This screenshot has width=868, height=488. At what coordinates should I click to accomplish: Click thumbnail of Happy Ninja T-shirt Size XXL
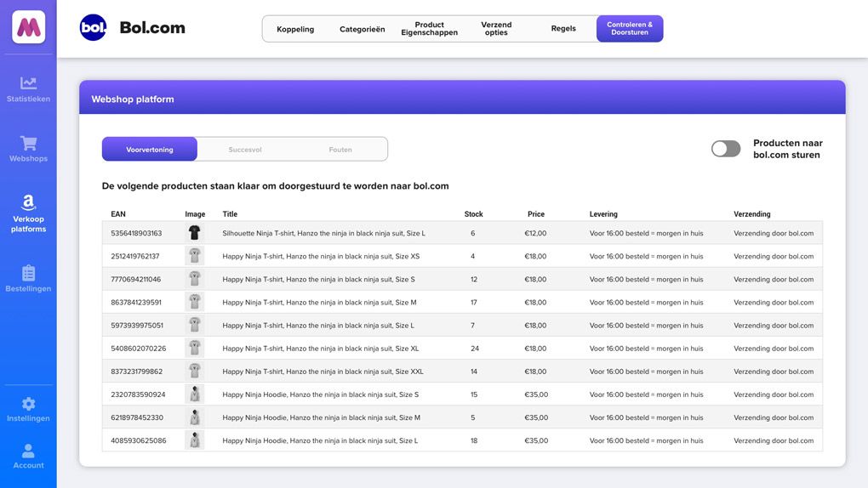(x=194, y=372)
